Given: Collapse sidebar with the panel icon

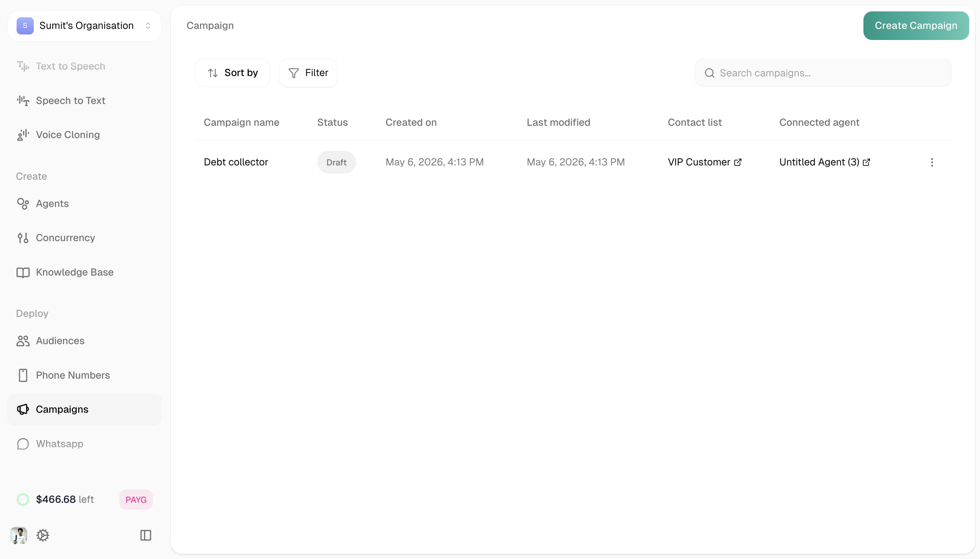Looking at the screenshot, I should [x=146, y=535].
